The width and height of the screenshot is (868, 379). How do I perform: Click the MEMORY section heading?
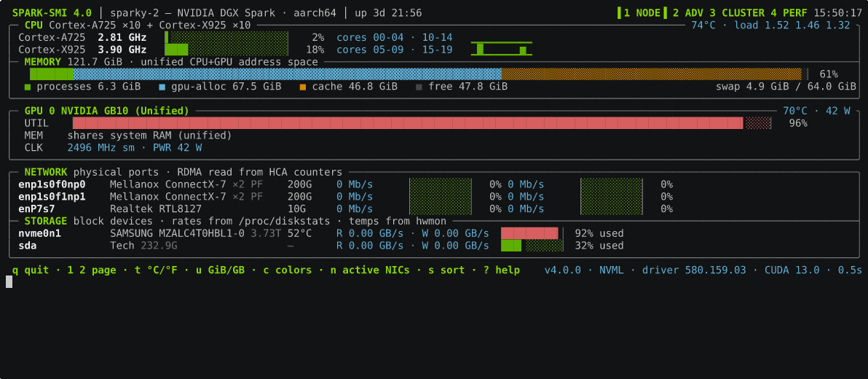pos(43,62)
